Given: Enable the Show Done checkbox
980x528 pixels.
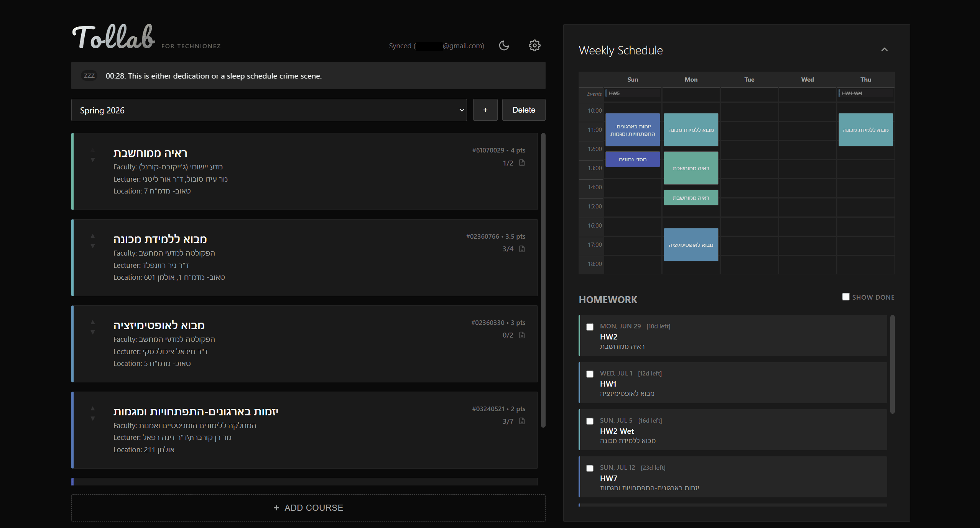Looking at the screenshot, I should [845, 297].
